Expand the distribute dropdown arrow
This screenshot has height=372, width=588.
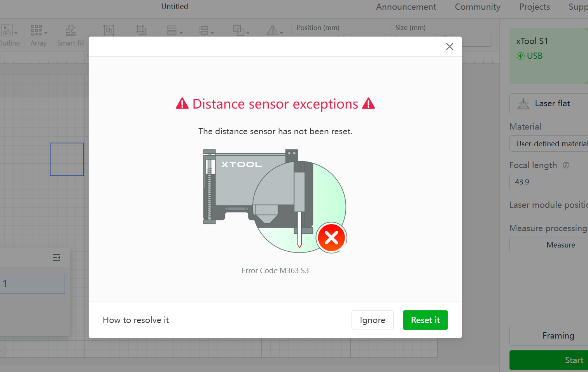pyautogui.click(x=212, y=33)
